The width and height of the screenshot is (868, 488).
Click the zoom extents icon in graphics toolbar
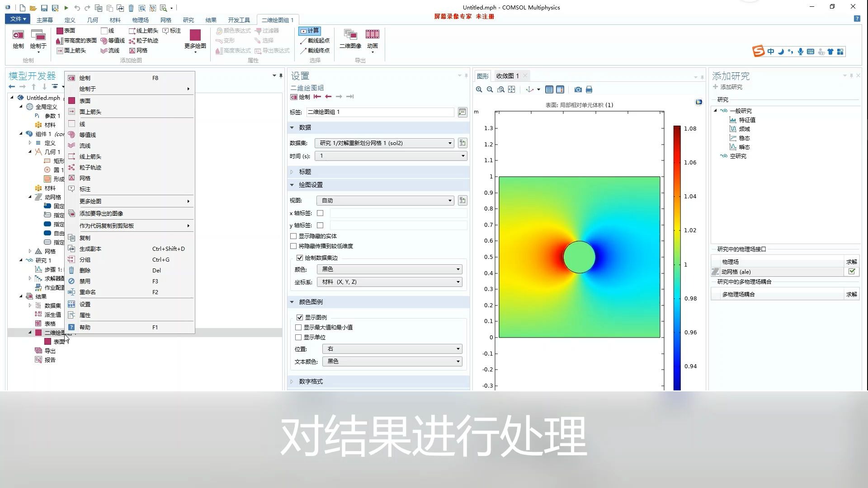tap(512, 89)
